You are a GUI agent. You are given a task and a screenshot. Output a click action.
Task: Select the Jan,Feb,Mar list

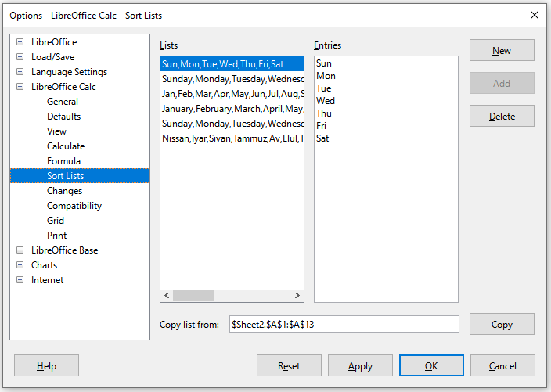pyautogui.click(x=232, y=94)
